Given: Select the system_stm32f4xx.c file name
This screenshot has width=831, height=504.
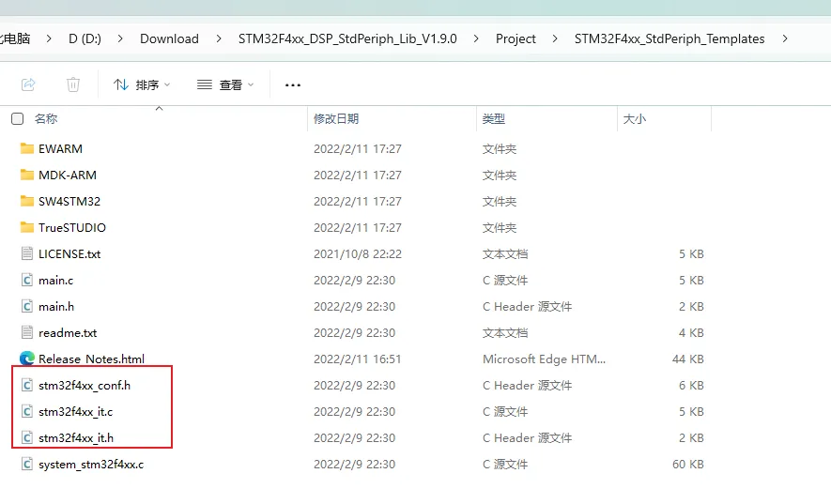Looking at the screenshot, I should pos(91,465).
